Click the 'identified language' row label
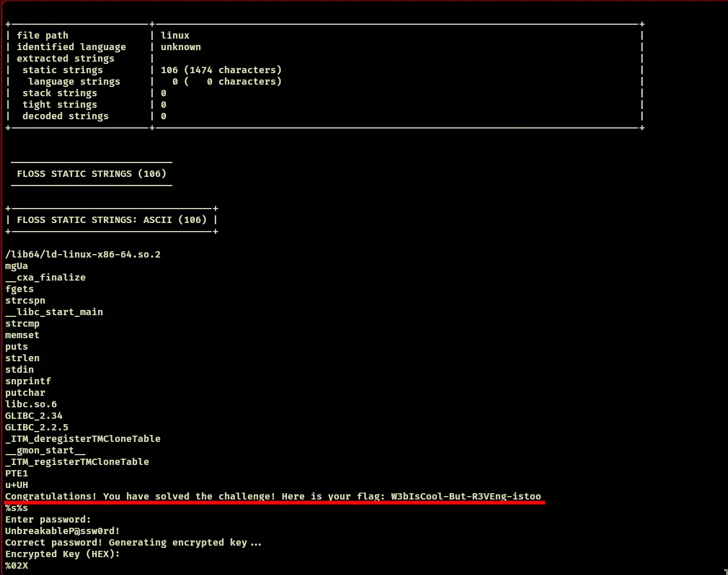728x575 pixels. 71,47
